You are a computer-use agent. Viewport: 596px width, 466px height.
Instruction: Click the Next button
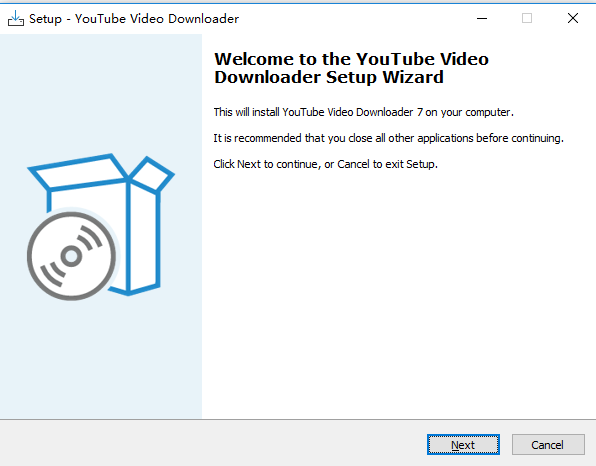click(x=463, y=444)
